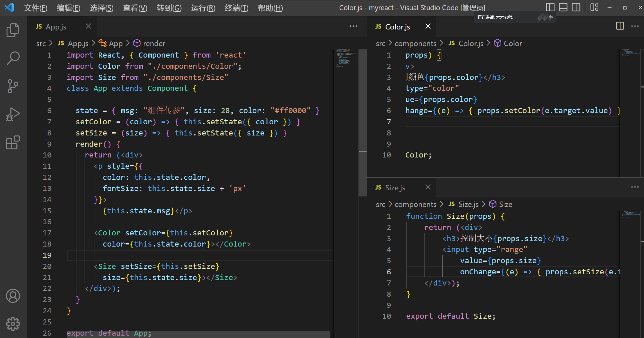Open the 运行(R) menu
Screen dimensions: 644x338
tap(203, 8)
